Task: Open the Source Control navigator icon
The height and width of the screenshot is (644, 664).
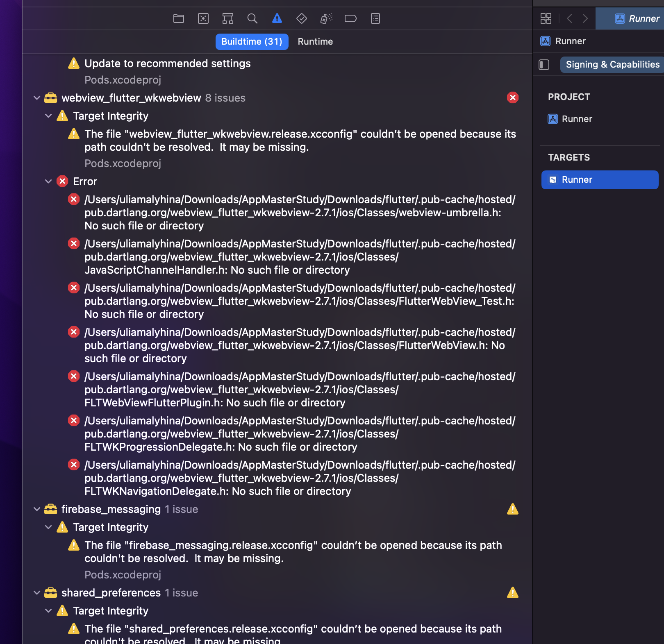Action: [x=203, y=18]
